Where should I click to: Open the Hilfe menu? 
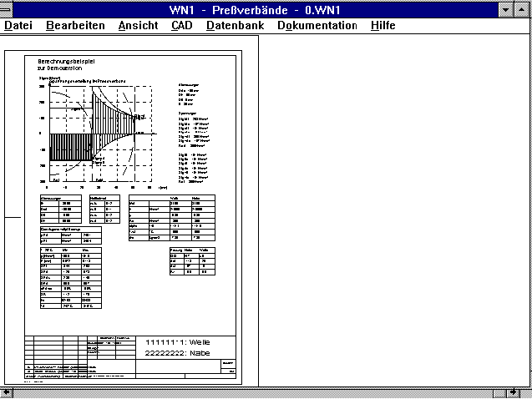383,25
